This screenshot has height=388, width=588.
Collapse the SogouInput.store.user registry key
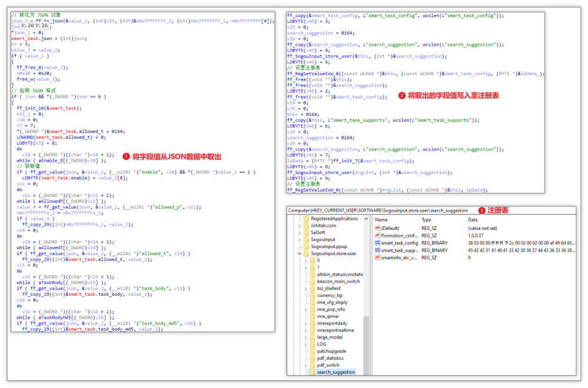tap(299, 253)
